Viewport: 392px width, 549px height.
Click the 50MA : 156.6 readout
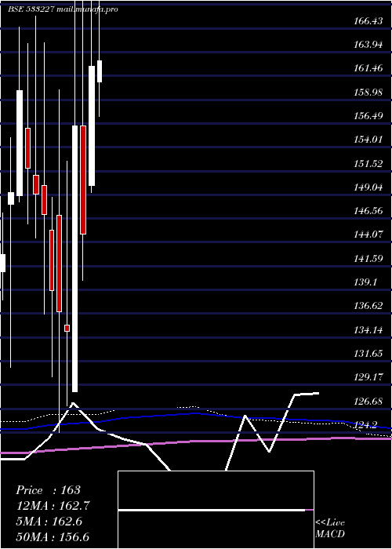click(x=53, y=537)
